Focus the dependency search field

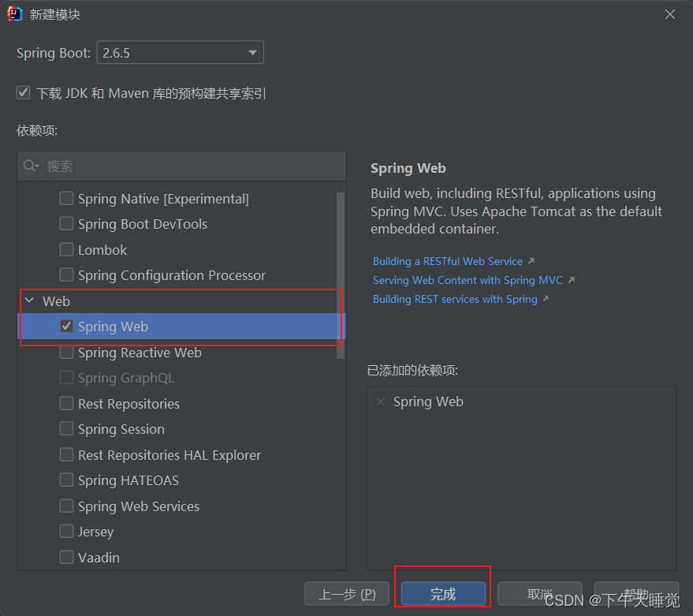[x=181, y=166]
